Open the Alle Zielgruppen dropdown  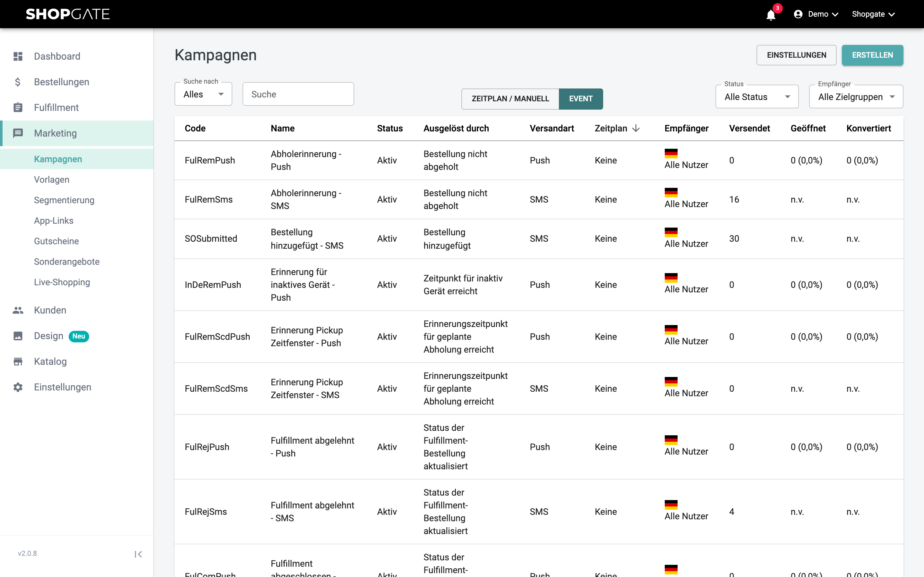pyautogui.click(x=856, y=97)
